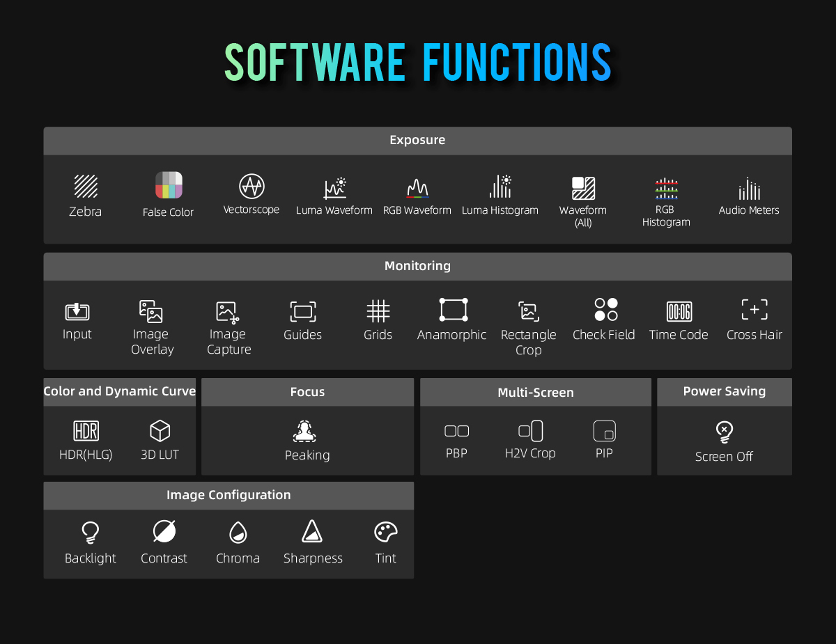Click the False Color swatch icon
The height and width of the screenshot is (644, 836).
pyautogui.click(x=169, y=185)
